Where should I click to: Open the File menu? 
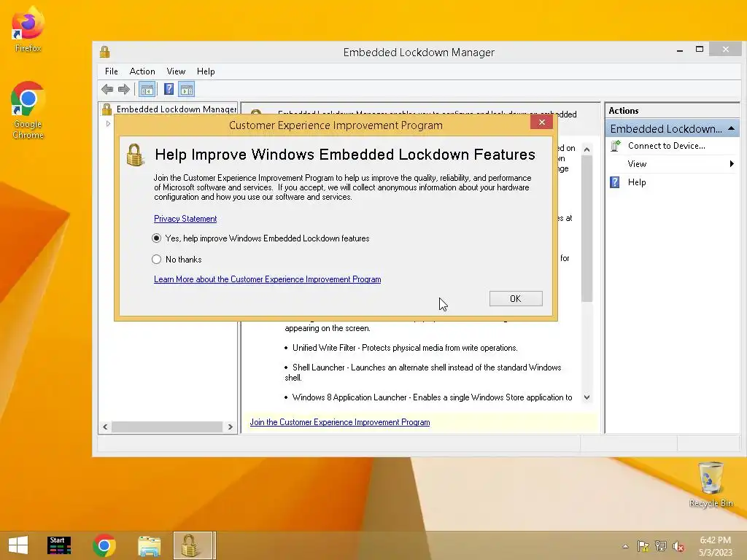pos(112,71)
